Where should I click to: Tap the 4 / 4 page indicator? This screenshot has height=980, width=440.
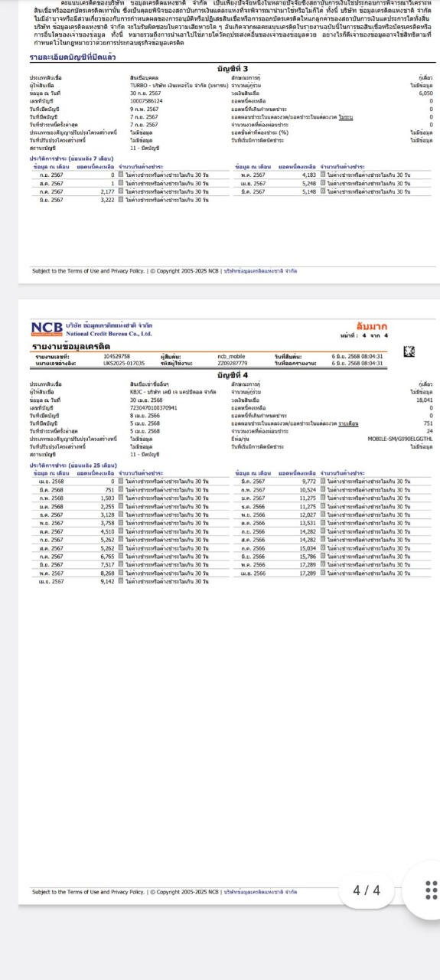click(367, 890)
